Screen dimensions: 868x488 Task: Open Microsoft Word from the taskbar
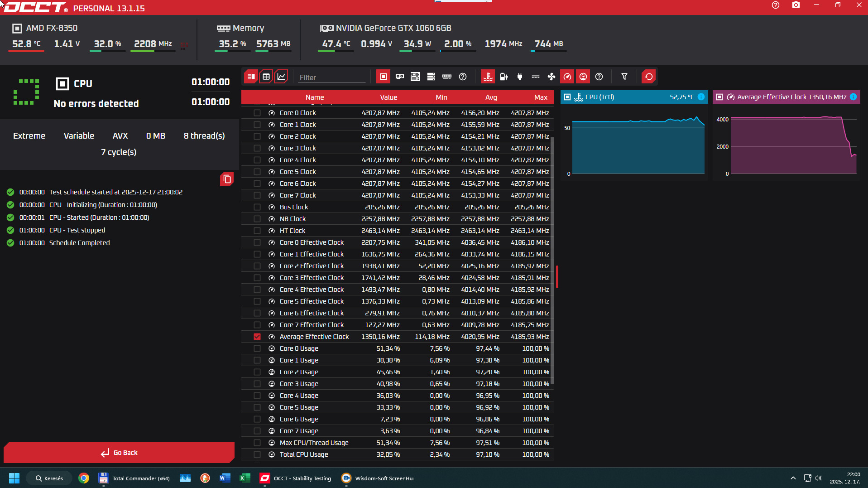click(x=225, y=478)
